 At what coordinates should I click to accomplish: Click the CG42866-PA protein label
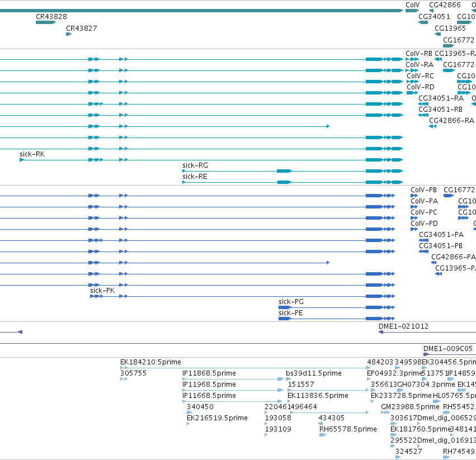point(454,257)
